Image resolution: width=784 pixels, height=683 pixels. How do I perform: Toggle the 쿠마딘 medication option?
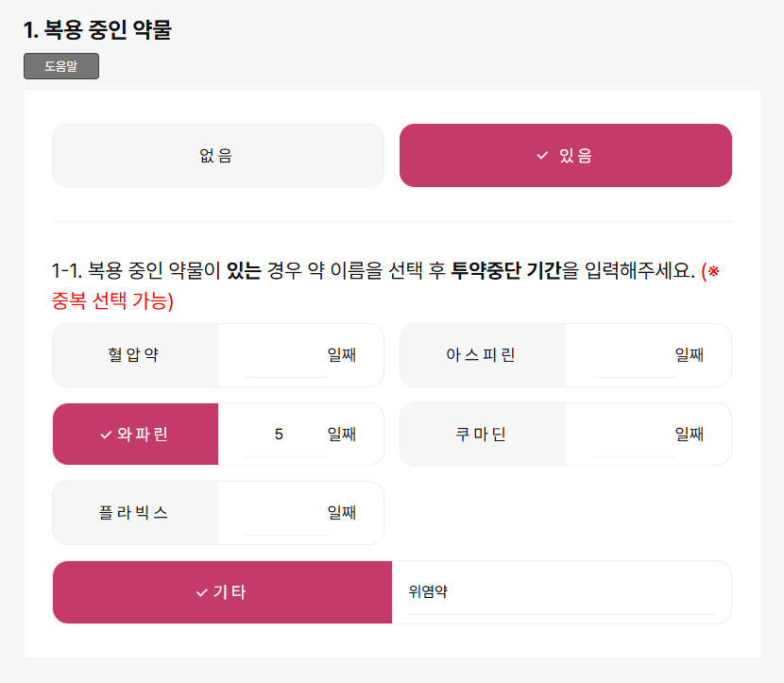[482, 435]
